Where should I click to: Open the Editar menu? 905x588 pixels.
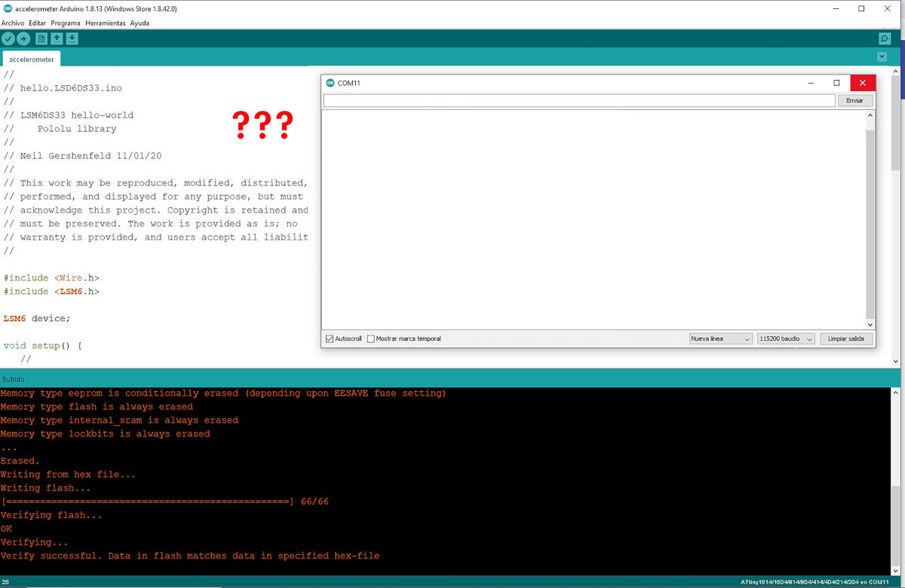pos(38,23)
